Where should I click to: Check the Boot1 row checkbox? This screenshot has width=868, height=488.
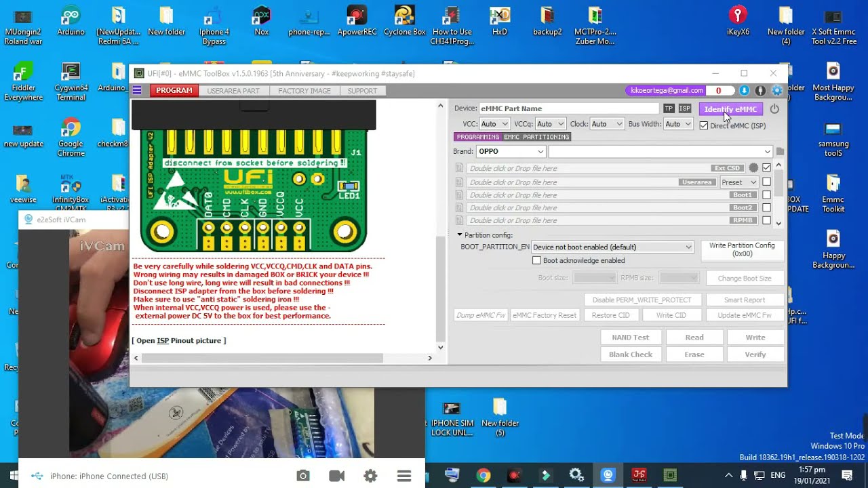pyautogui.click(x=766, y=195)
